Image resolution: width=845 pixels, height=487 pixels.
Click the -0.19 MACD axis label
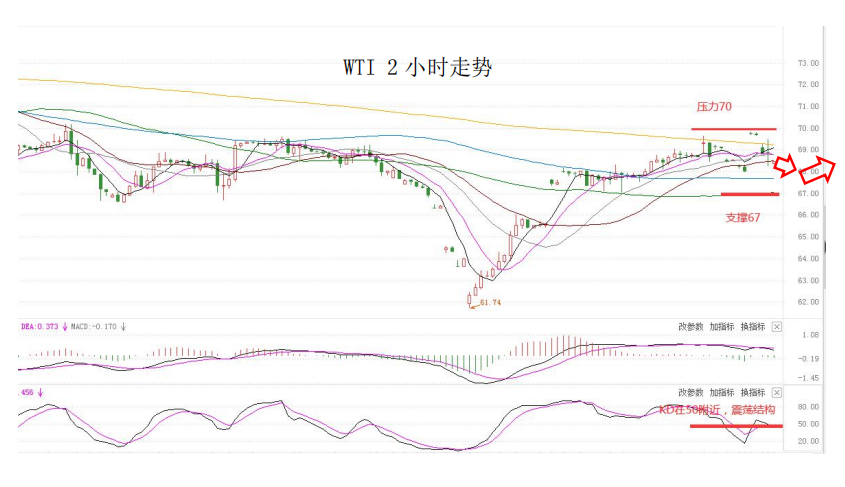point(808,358)
